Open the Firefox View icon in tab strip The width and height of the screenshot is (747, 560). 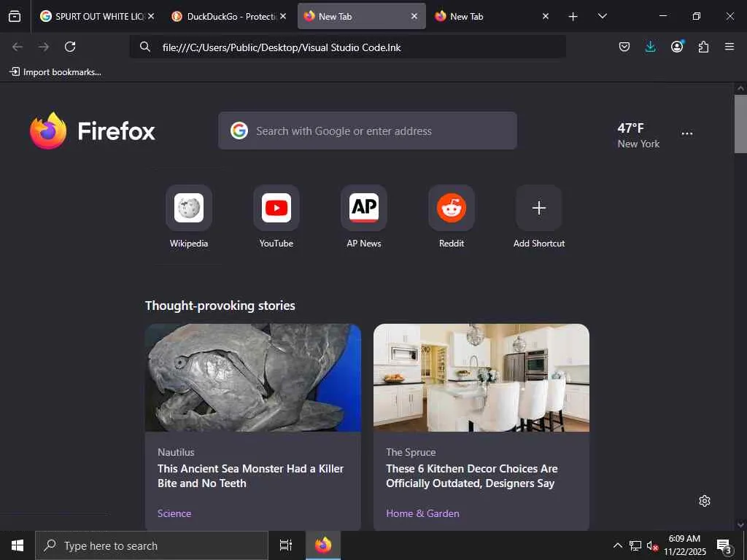15,16
